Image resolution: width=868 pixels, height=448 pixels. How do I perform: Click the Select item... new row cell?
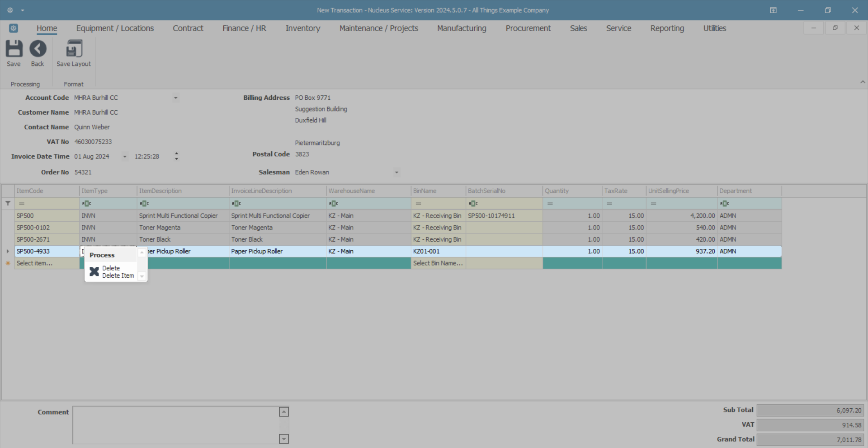coord(47,263)
